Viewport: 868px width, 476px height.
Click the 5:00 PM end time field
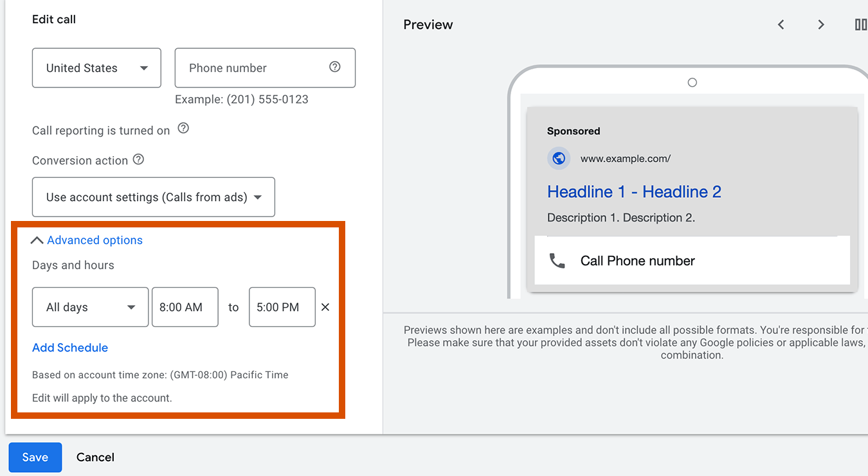(x=282, y=307)
